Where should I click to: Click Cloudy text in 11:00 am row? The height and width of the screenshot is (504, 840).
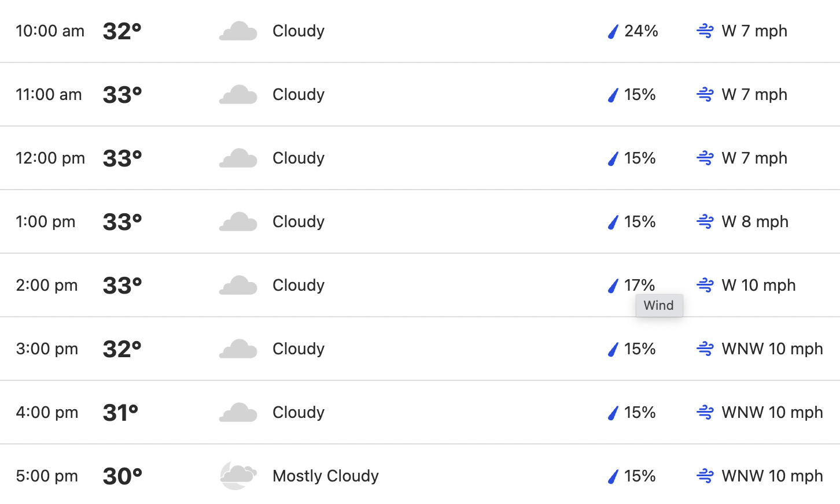tap(299, 94)
